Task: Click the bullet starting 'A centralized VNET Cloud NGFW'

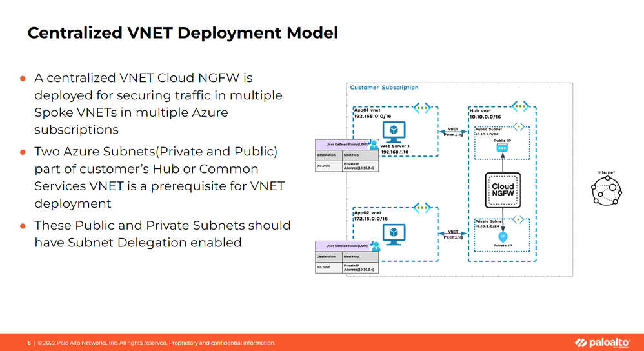Action: click(x=158, y=103)
